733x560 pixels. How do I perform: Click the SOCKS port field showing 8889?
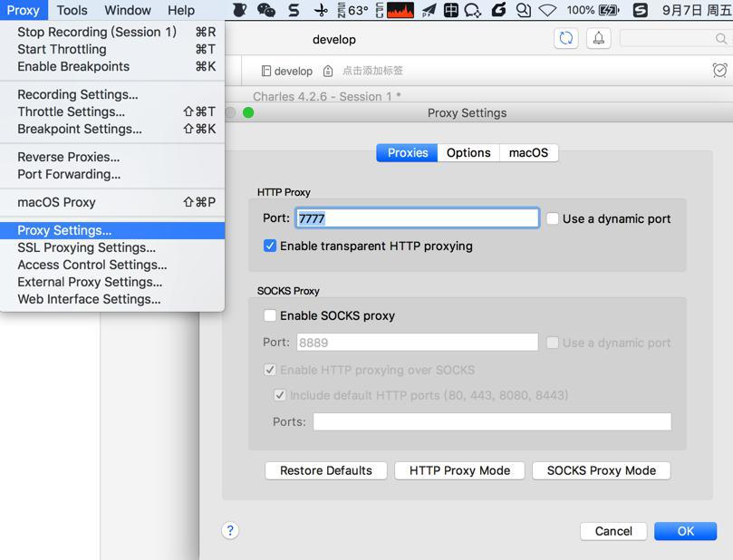(x=417, y=343)
